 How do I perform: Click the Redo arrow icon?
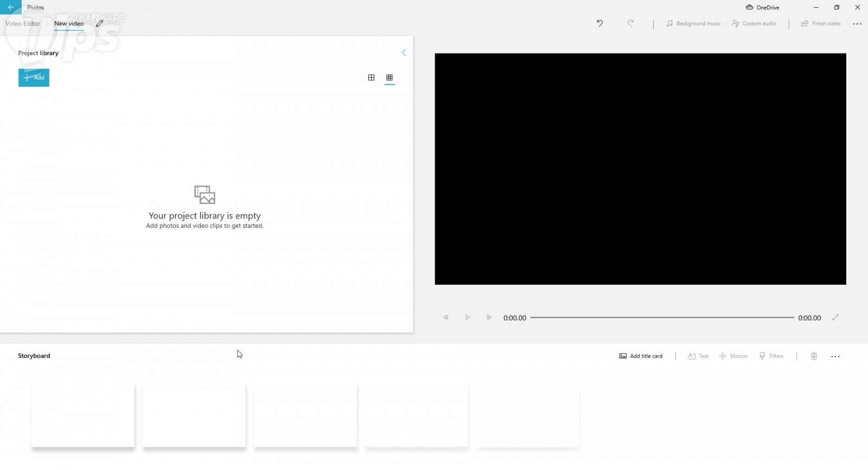tap(630, 23)
